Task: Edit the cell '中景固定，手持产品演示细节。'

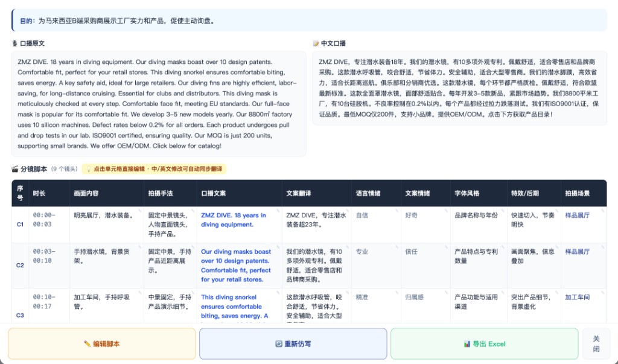Action: click(x=170, y=306)
